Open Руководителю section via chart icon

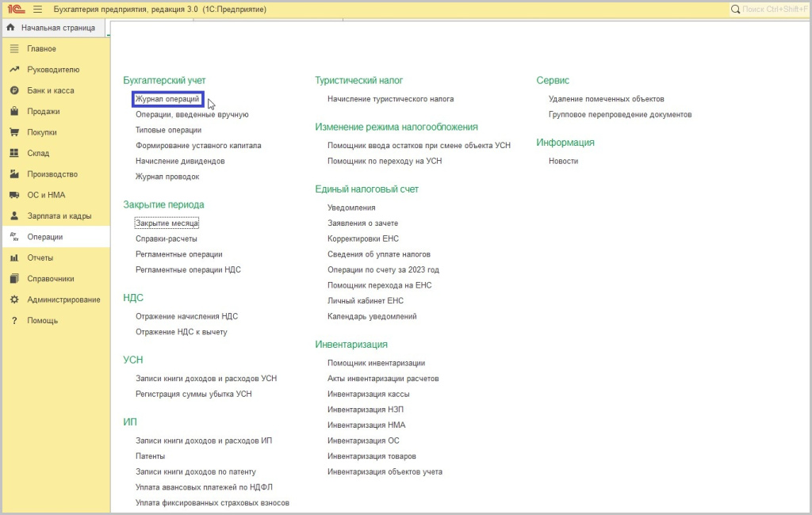[x=13, y=70]
